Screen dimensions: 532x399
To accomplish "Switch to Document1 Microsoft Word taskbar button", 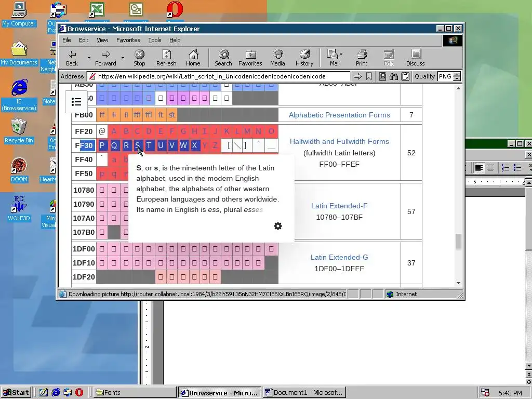I will (304, 393).
